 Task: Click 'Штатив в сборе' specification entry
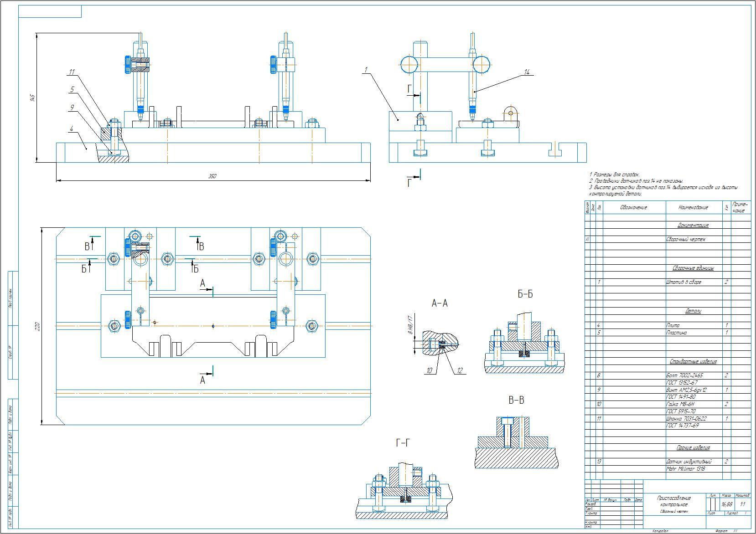point(683,282)
